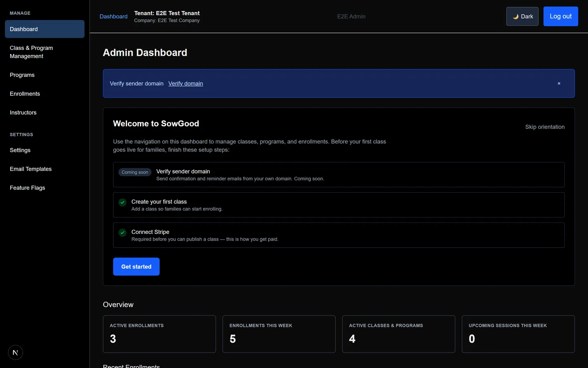This screenshot has width=588, height=368.
Task: Click the Connect Stripe green checkmark
Action: [x=122, y=233]
